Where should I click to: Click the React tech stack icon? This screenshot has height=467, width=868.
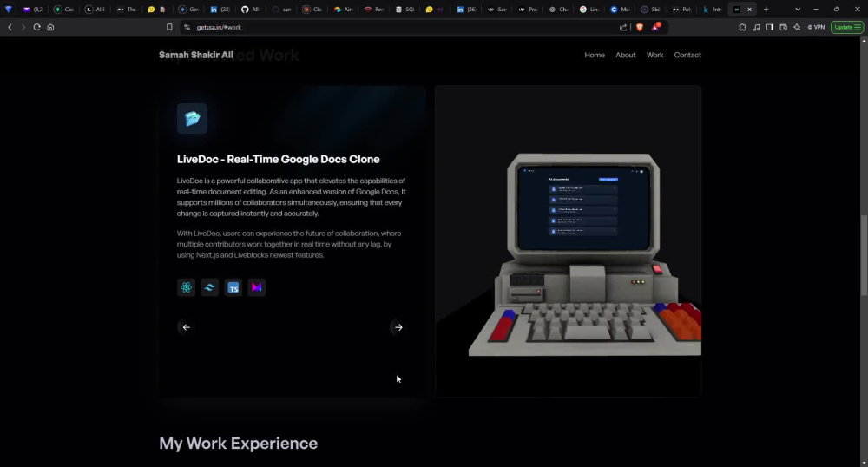pyautogui.click(x=186, y=287)
